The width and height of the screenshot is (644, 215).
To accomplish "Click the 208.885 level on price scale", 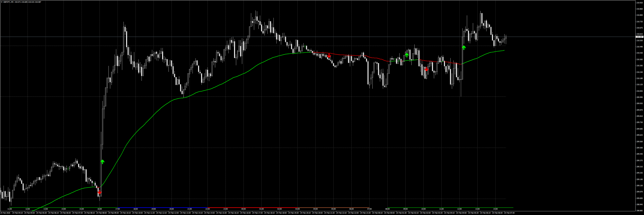I will click(639, 211).
